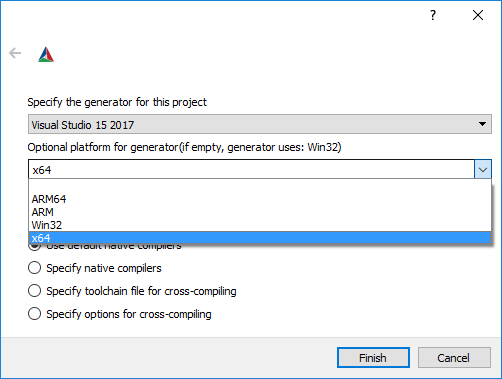Click the CMake triangle logo
The image size is (502, 379).
(46, 54)
